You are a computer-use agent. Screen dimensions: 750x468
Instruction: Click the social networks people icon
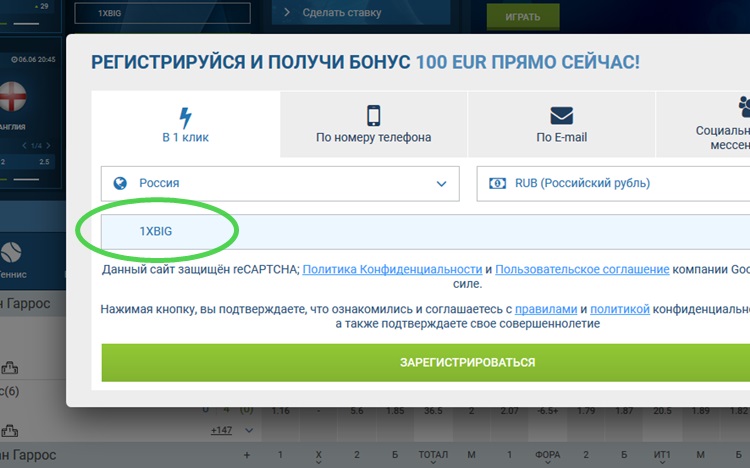coord(743,105)
